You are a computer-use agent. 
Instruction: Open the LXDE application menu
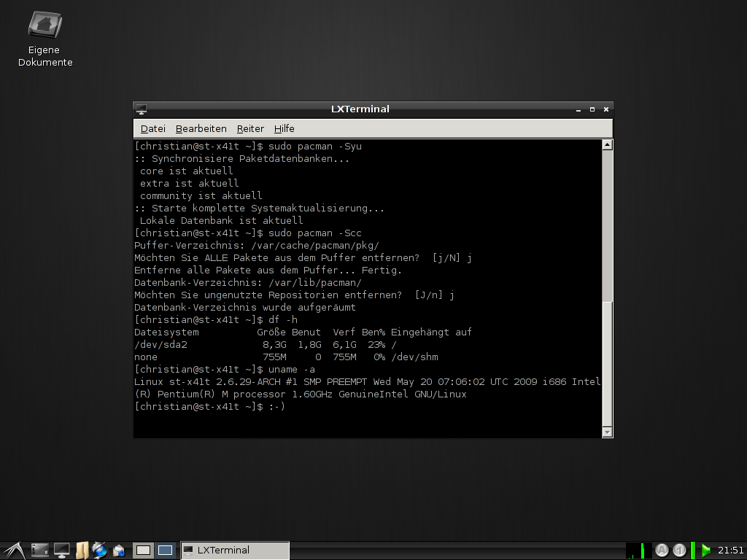pos(15,551)
